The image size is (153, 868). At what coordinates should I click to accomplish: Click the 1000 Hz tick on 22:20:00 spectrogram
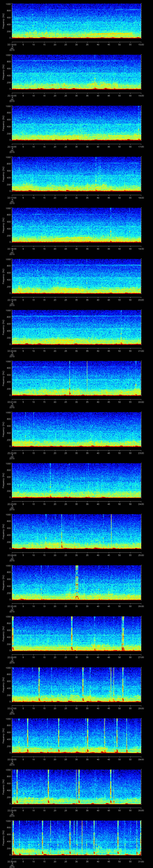tap(8, 310)
